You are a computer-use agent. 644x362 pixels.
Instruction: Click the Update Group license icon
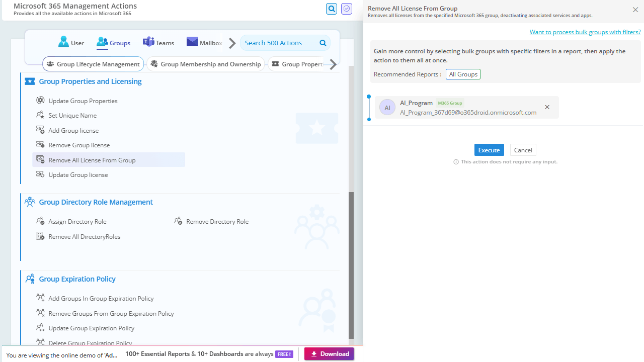[40, 174]
